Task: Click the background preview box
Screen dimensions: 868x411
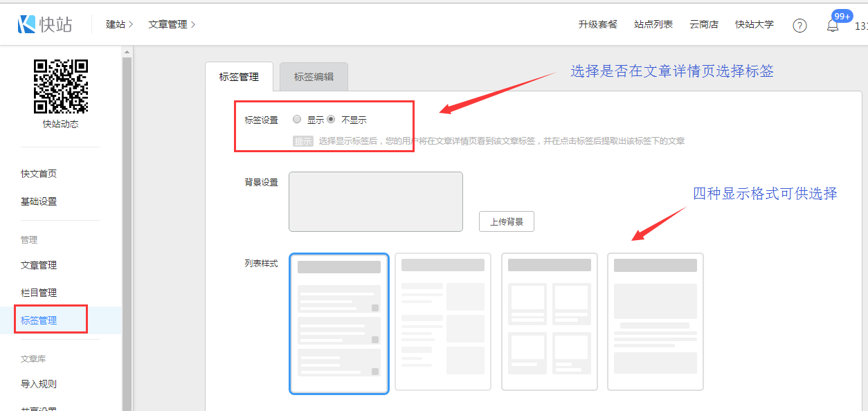Action: 376,201
